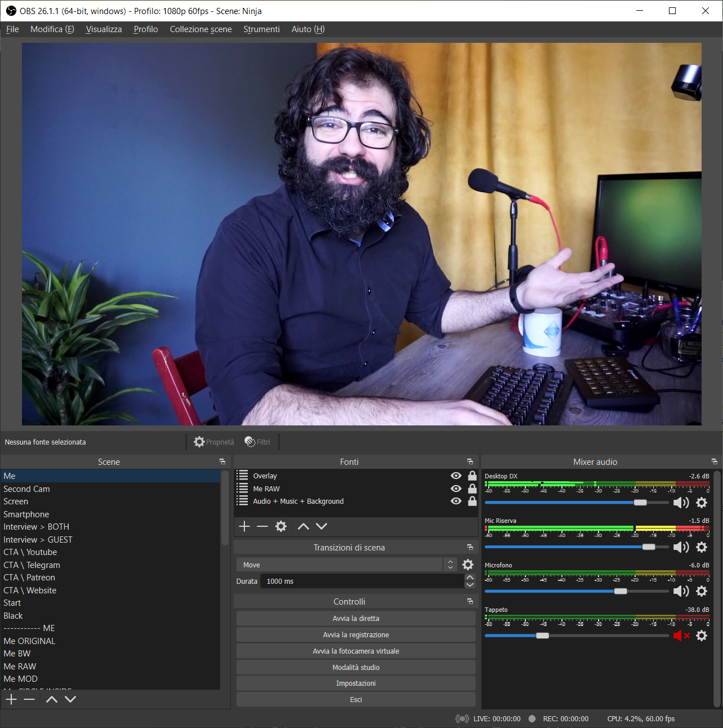The height and width of the screenshot is (728, 723).
Task: Unmute the Tappeto audio
Action: 681,636
